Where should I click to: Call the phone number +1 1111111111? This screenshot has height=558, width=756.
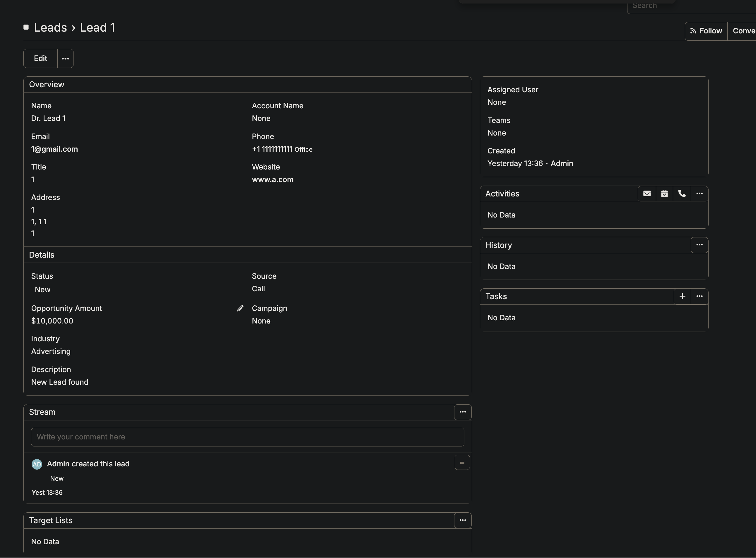[272, 149]
